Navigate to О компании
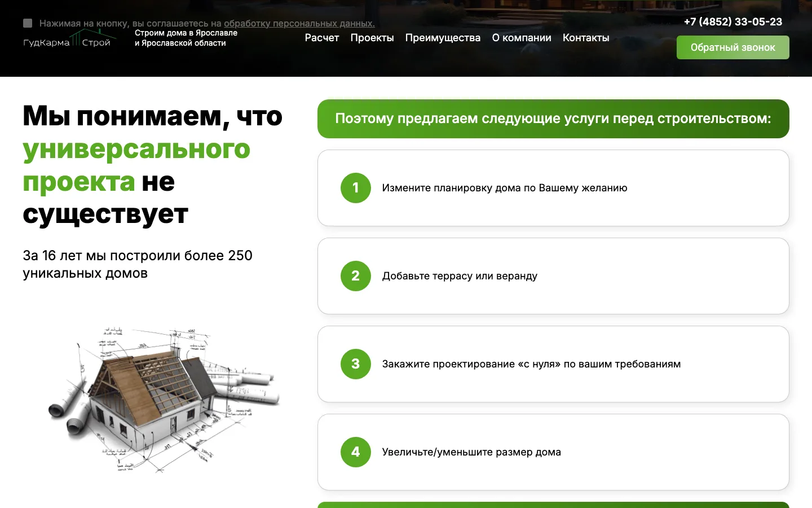Screen dimensions: 812x508 pos(522,38)
